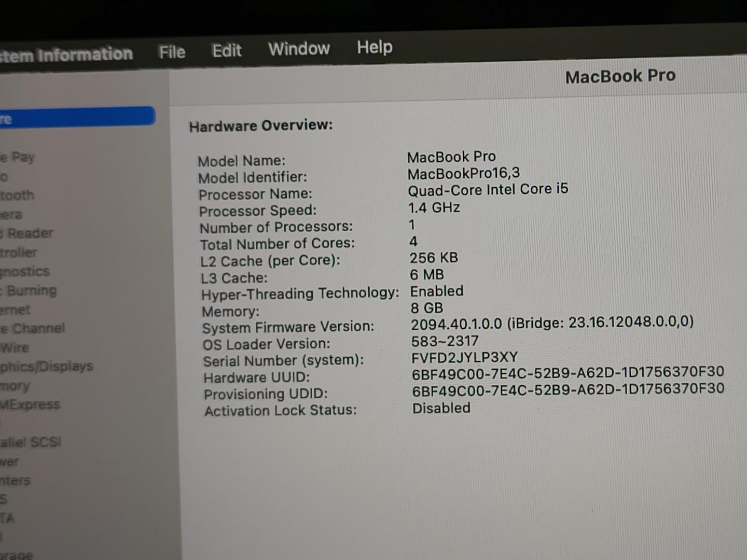Click the serial number value FVFD2JYLP3XY
747x560 pixels.
click(464, 358)
